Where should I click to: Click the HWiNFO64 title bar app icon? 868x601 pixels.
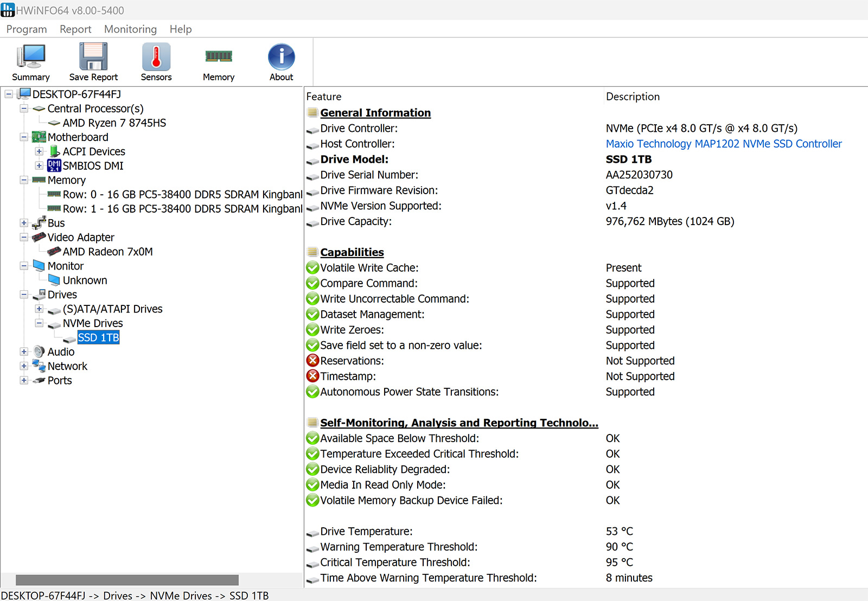pyautogui.click(x=8, y=10)
